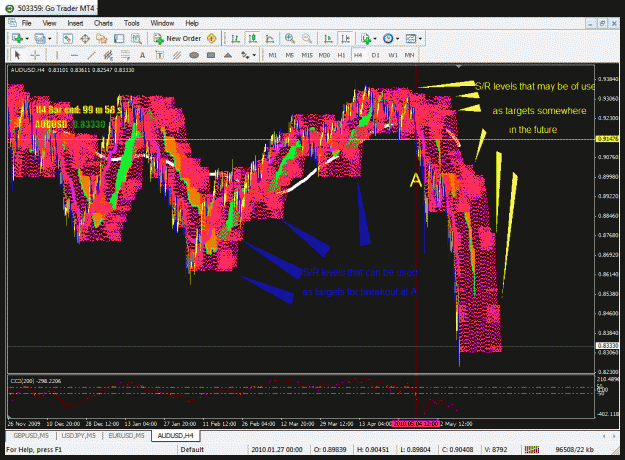
Task: Open the Insert menu
Action: (75, 23)
